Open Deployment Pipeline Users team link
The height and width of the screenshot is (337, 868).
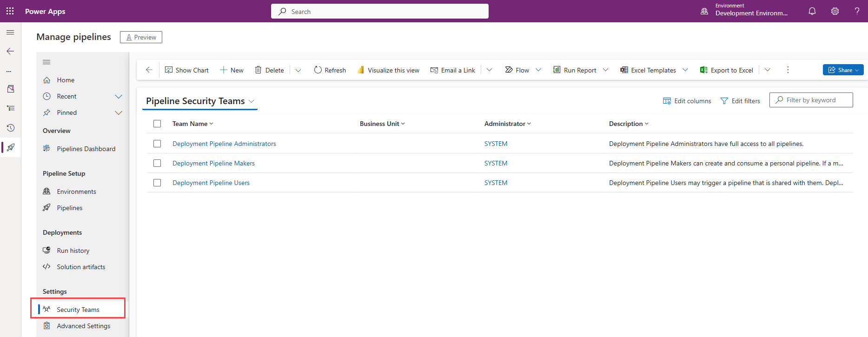pos(211,183)
